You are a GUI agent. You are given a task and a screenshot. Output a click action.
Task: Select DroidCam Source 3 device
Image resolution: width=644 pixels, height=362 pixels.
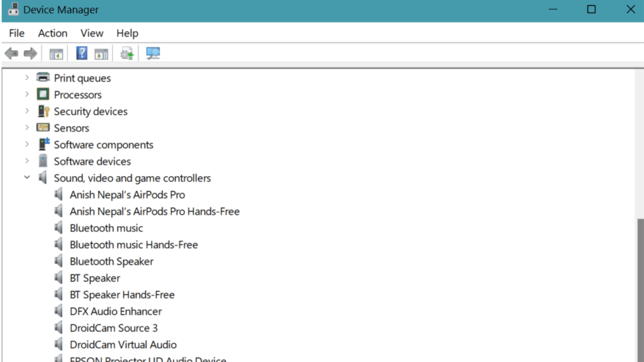pyautogui.click(x=114, y=328)
